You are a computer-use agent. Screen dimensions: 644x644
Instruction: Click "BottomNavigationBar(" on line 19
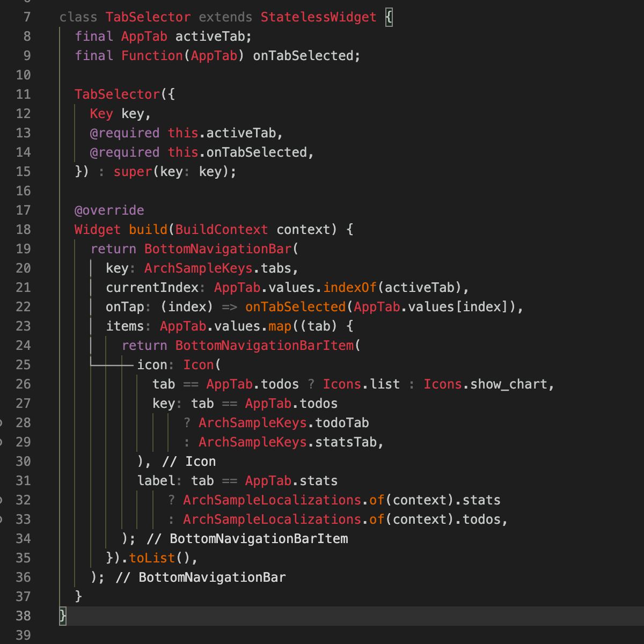coord(222,249)
